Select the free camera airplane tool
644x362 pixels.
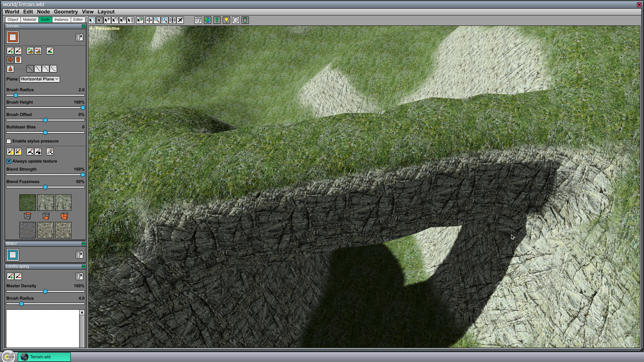tap(180, 20)
